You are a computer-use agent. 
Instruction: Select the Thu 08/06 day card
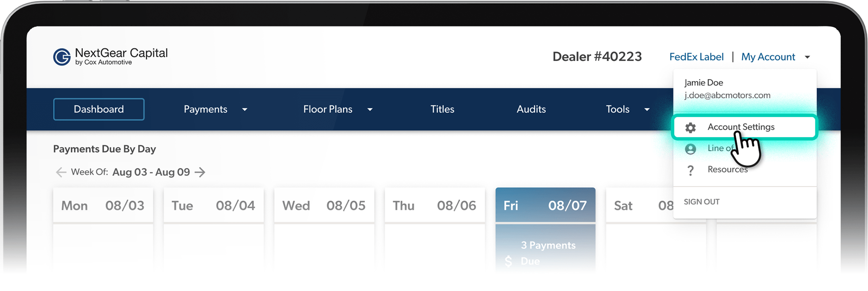click(x=434, y=205)
